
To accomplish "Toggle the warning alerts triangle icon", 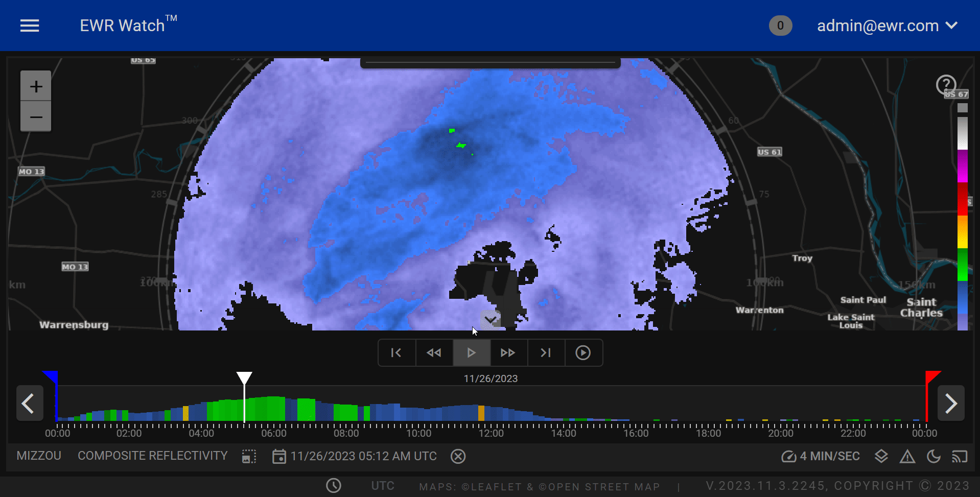I will tap(907, 456).
